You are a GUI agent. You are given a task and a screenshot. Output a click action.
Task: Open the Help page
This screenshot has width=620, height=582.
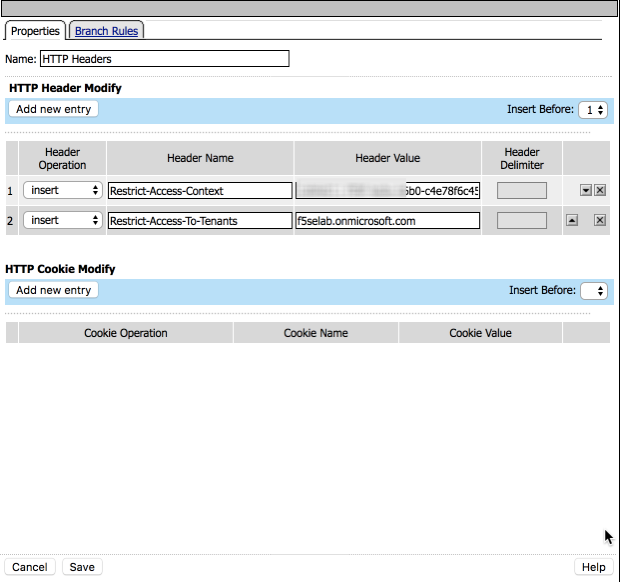pos(593,567)
